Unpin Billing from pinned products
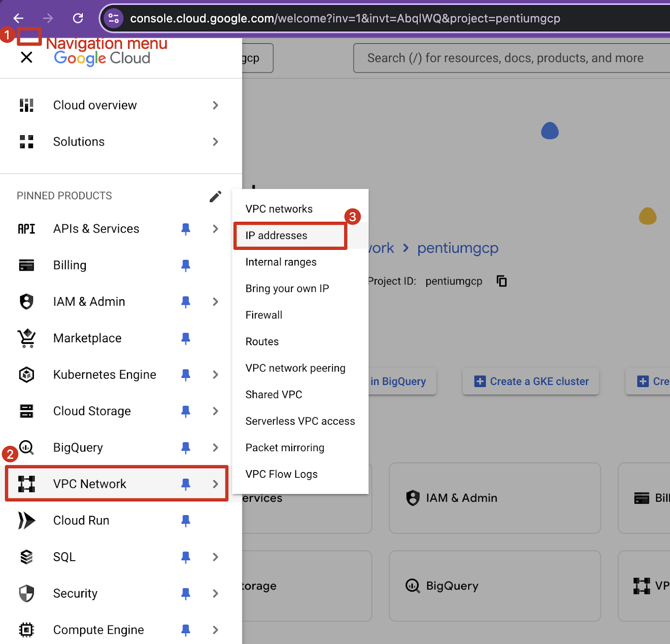The height and width of the screenshot is (644, 670). [x=186, y=265]
